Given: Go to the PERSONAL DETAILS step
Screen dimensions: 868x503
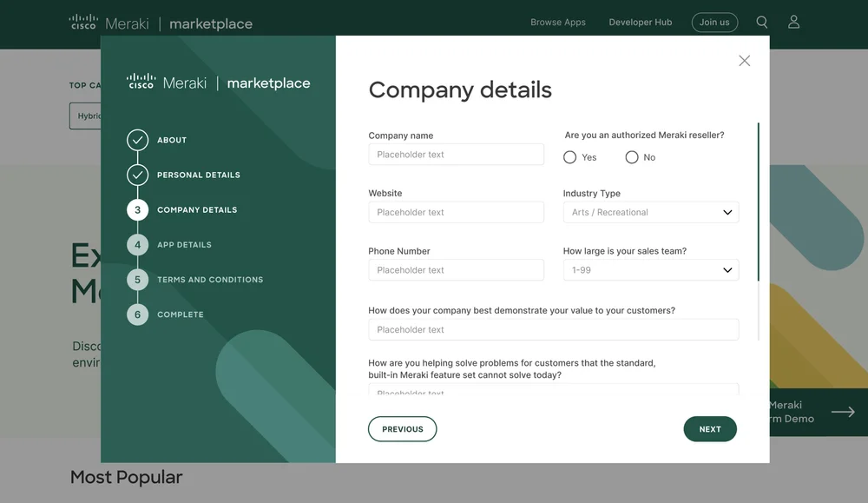Looking at the screenshot, I should [x=198, y=175].
